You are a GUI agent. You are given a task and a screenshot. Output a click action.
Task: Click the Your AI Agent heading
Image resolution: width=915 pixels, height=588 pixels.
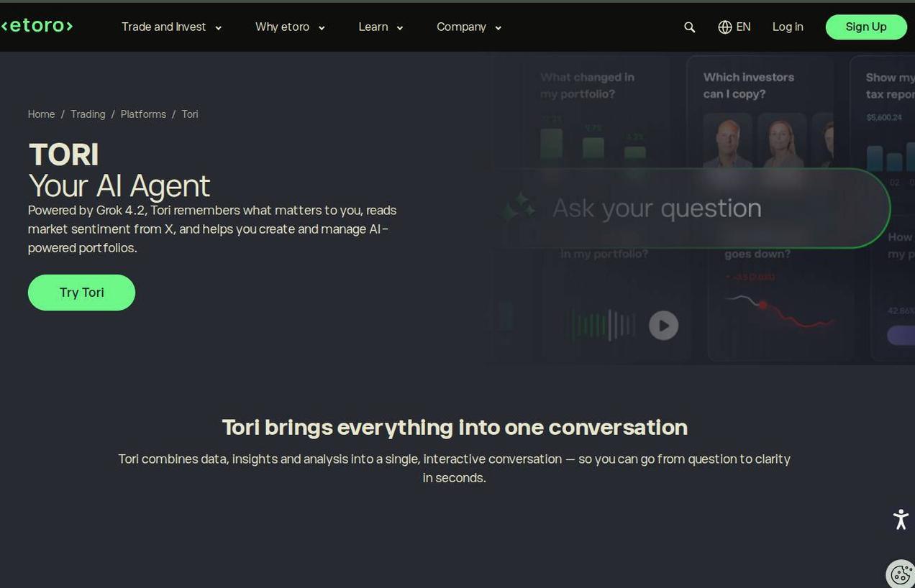tap(119, 186)
